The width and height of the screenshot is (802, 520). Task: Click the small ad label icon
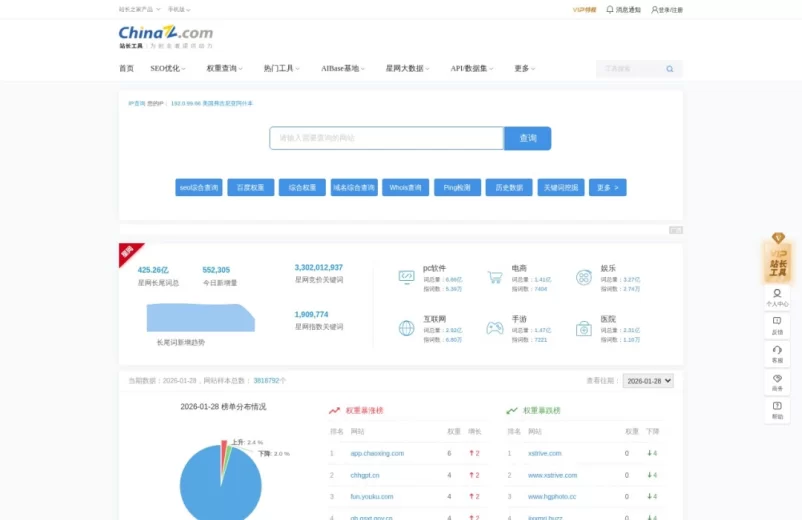click(x=676, y=230)
